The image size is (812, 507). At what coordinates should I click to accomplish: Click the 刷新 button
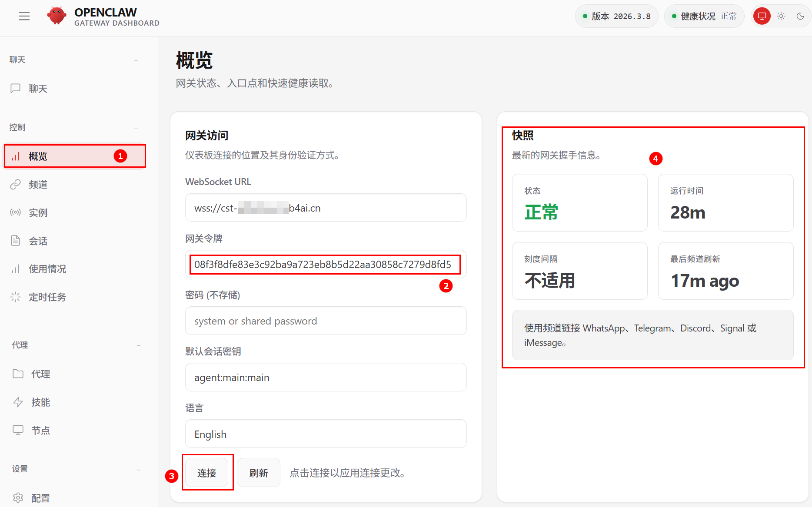pos(259,473)
